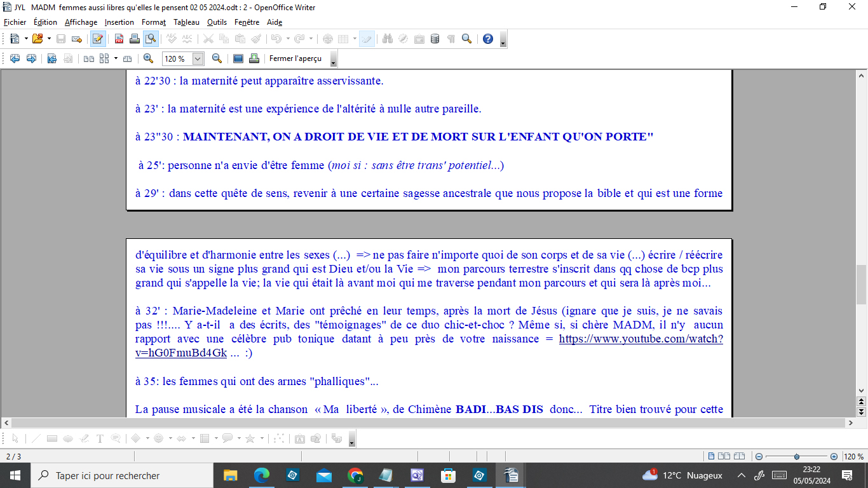Open the 120 % preview zoom combo box
Viewport: 868px width, 488px height.
click(183, 58)
